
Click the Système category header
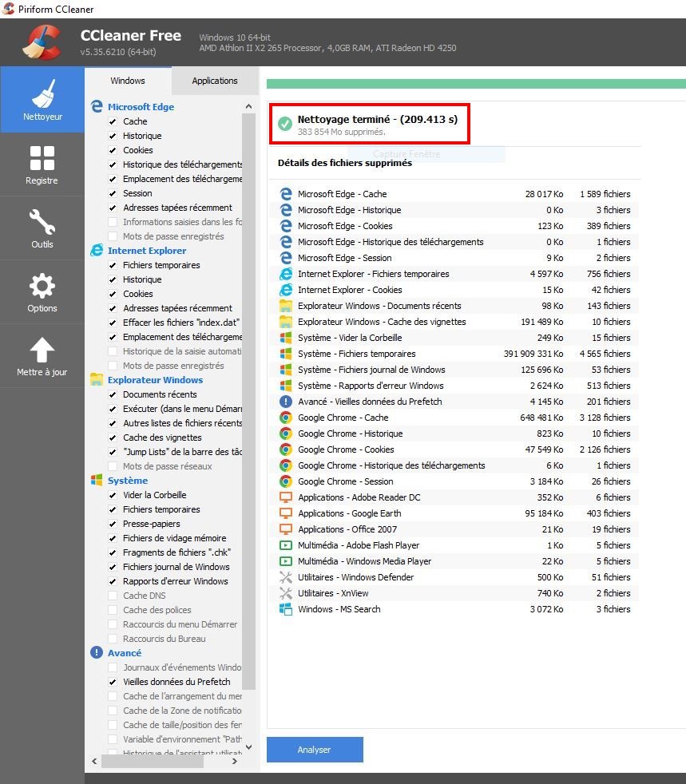(128, 481)
